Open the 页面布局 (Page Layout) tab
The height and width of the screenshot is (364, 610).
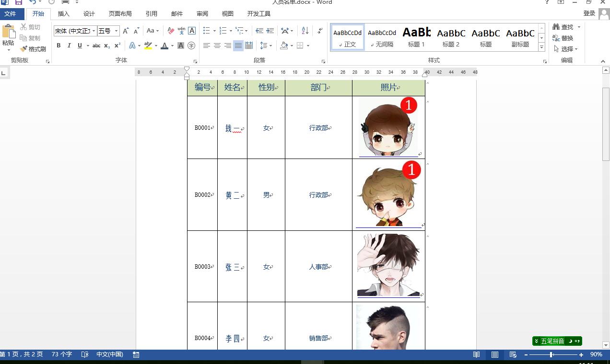click(120, 14)
